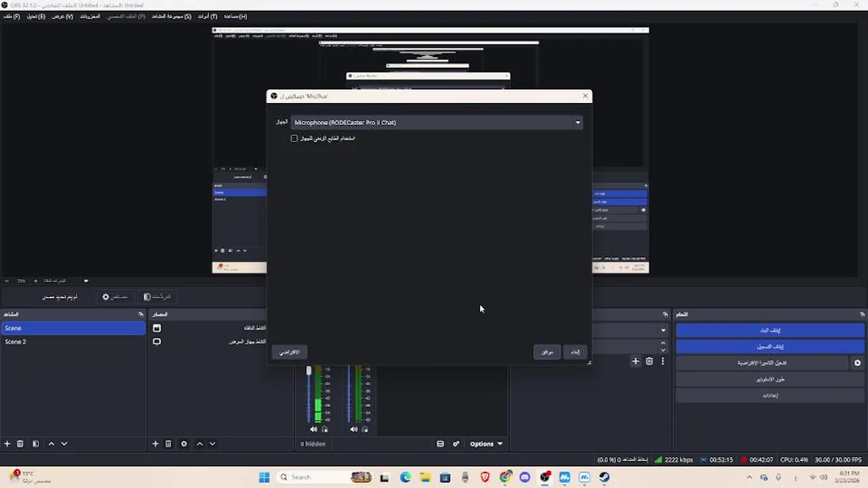
Task: Click the display capture source icon
Action: [x=157, y=342]
